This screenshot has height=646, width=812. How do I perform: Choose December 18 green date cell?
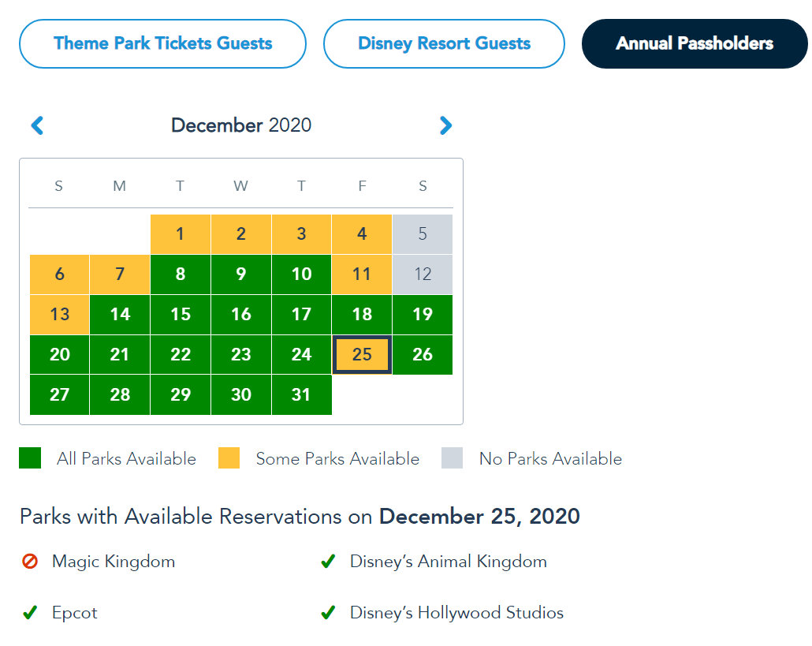[362, 315]
